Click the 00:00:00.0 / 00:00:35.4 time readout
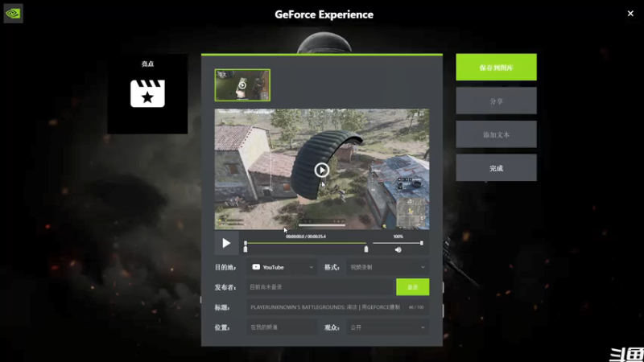 (306, 237)
